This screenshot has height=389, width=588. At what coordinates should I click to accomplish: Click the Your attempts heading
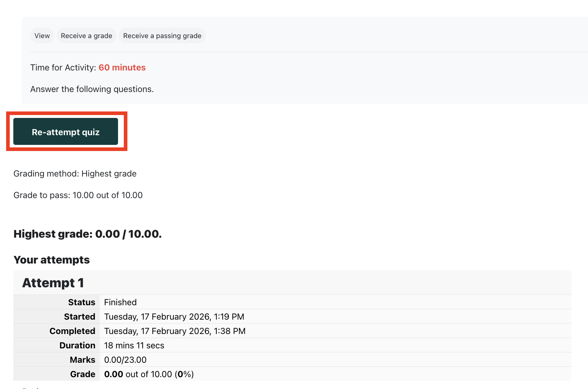tap(51, 260)
